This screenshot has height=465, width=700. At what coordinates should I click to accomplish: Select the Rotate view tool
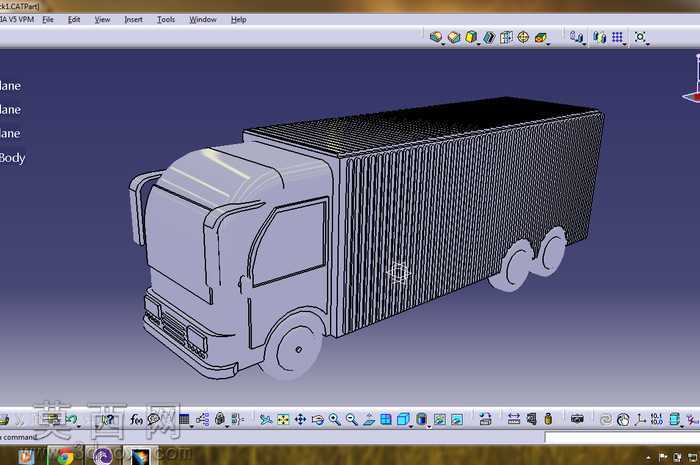[317, 419]
